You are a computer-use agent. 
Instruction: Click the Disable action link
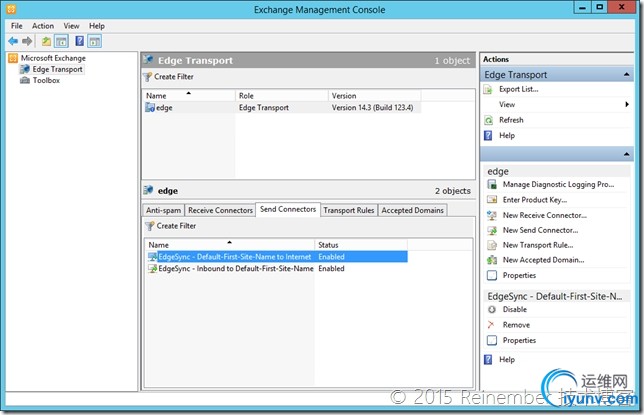tap(515, 309)
